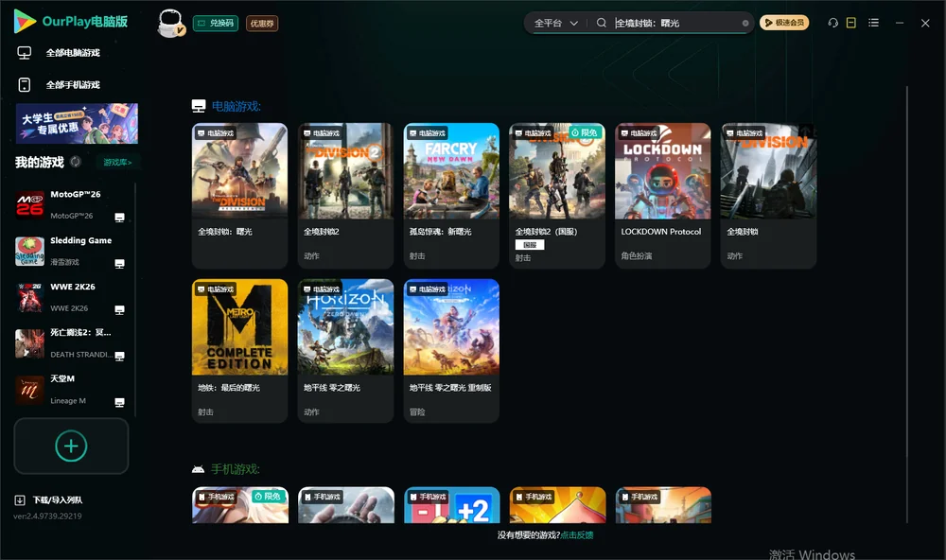Click the 兑换码 redeem code button
This screenshot has height=560, width=946.
(x=216, y=24)
